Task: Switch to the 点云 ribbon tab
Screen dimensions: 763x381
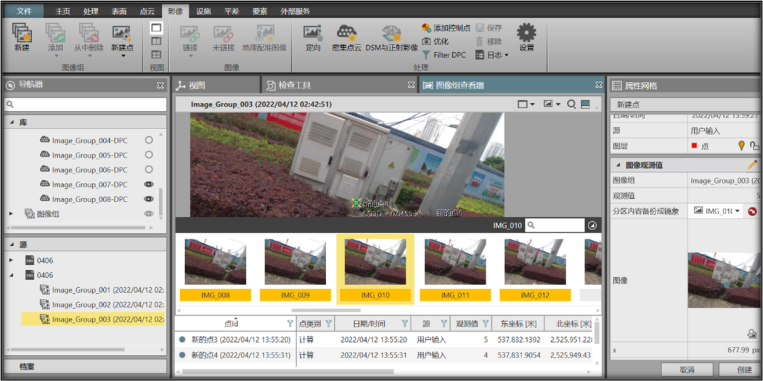Action: point(146,11)
